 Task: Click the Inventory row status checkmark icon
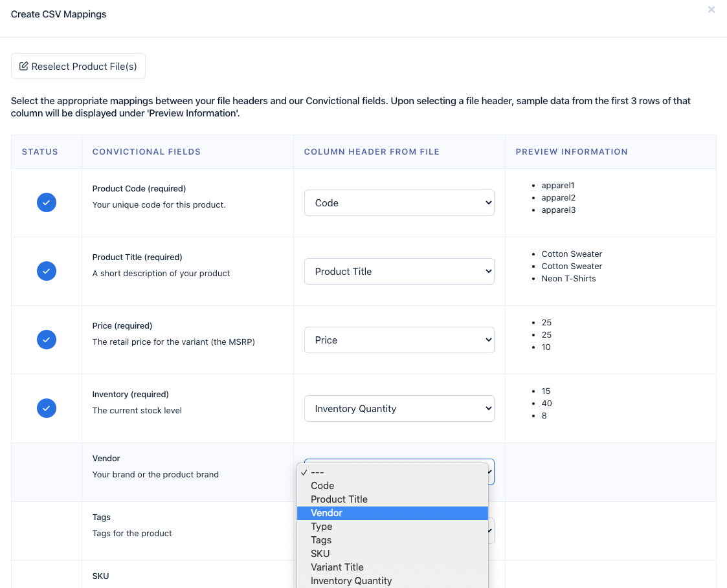47,408
